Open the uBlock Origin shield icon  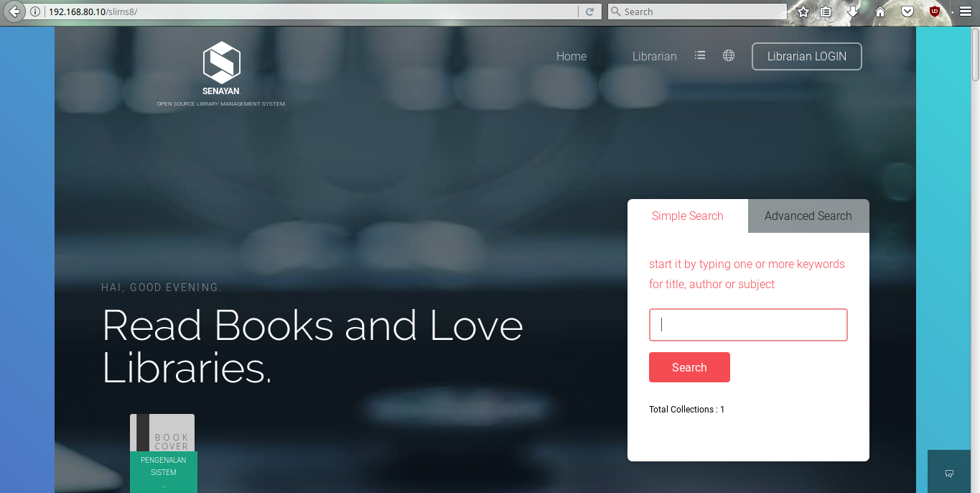click(935, 11)
